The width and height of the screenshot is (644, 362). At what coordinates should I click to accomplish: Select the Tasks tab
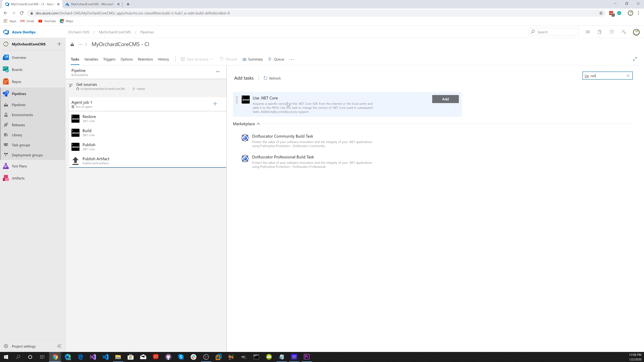pyautogui.click(x=75, y=59)
